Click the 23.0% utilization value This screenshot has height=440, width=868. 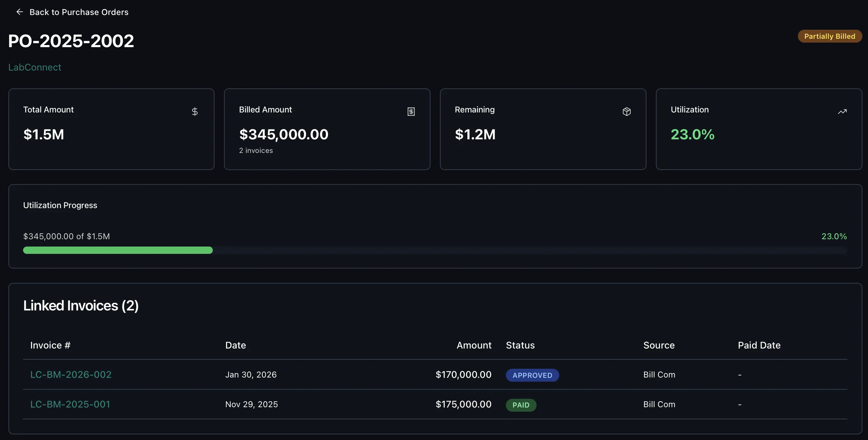(x=692, y=134)
